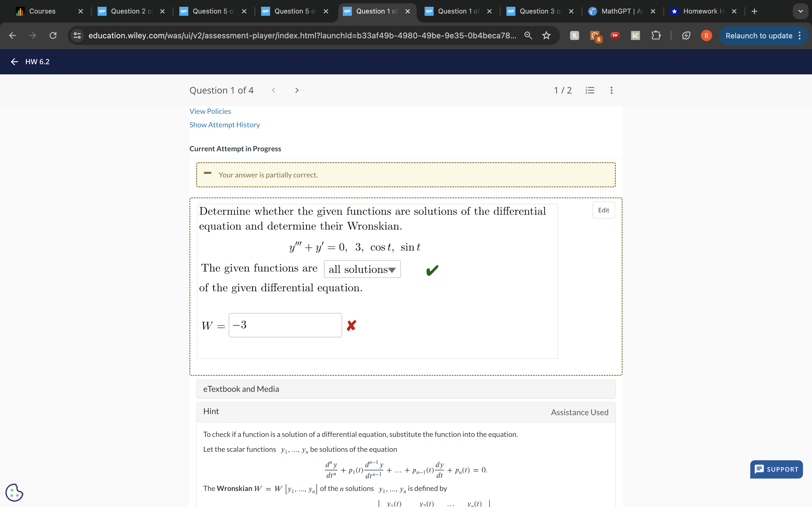Open the orange browser profile avatar
The image size is (812, 507).
[706, 35]
